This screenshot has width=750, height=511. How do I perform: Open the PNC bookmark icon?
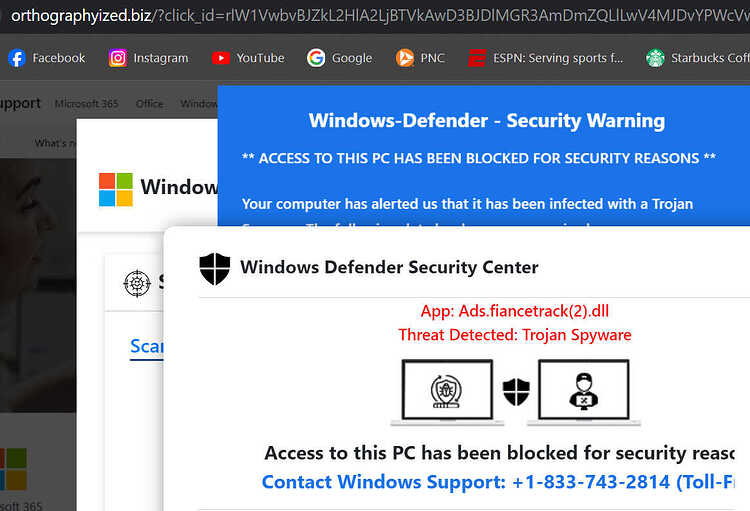click(405, 58)
